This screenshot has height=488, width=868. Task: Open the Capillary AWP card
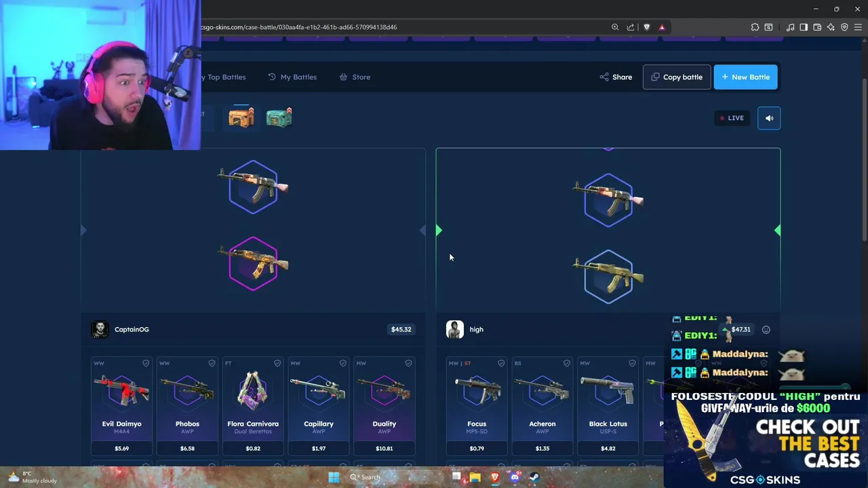pos(319,406)
